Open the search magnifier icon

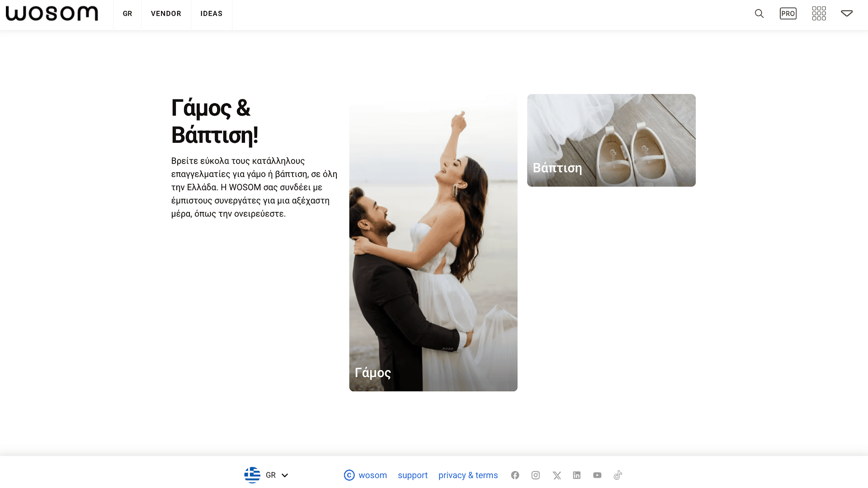point(759,14)
